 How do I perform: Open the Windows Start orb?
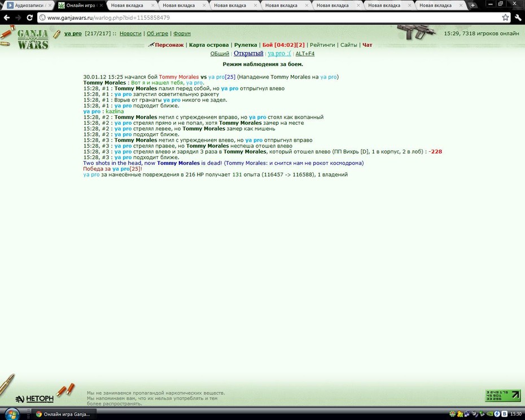[x=12, y=414]
